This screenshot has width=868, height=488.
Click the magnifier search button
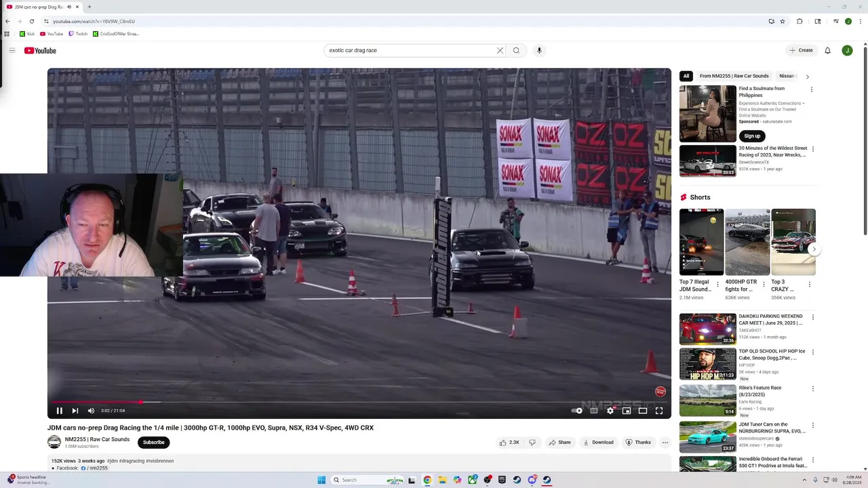pos(516,50)
